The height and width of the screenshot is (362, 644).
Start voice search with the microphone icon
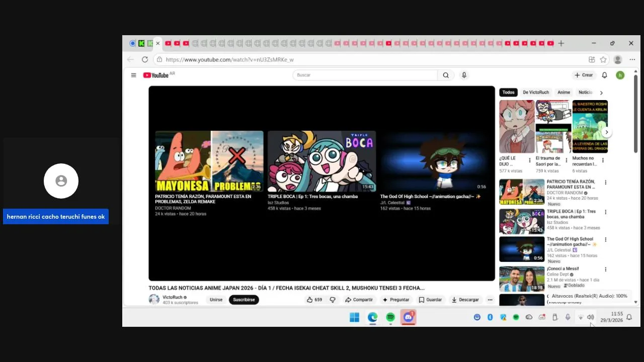click(x=464, y=75)
